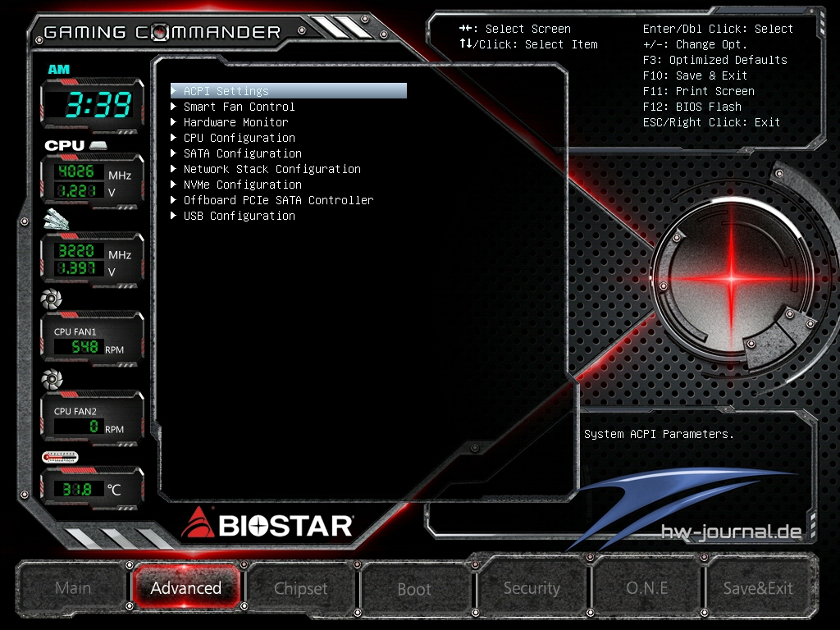This screenshot has width=840, height=630.
Task: Open Hardware Monitor entry
Action: coord(235,122)
